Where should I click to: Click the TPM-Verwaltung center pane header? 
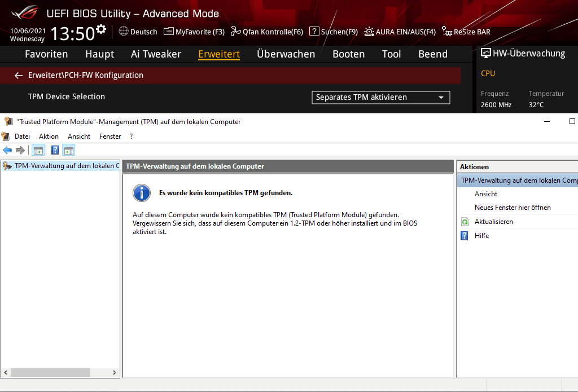[288, 166]
